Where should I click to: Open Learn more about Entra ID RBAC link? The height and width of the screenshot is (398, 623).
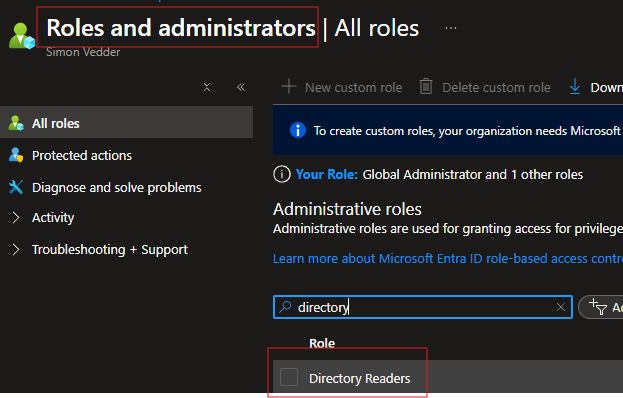(x=448, y=259)
